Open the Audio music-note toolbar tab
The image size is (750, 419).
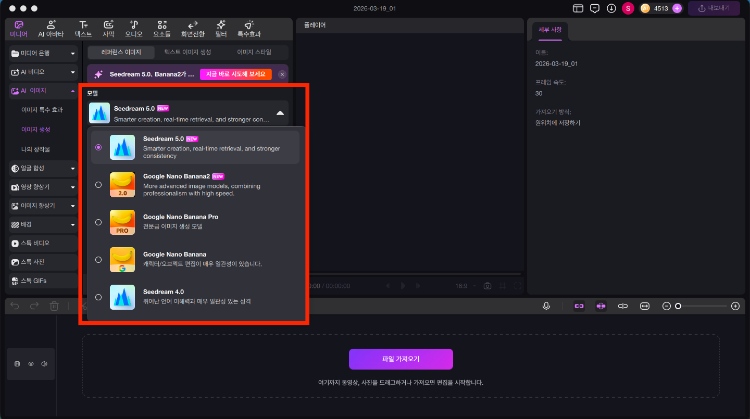coord(133,29)
